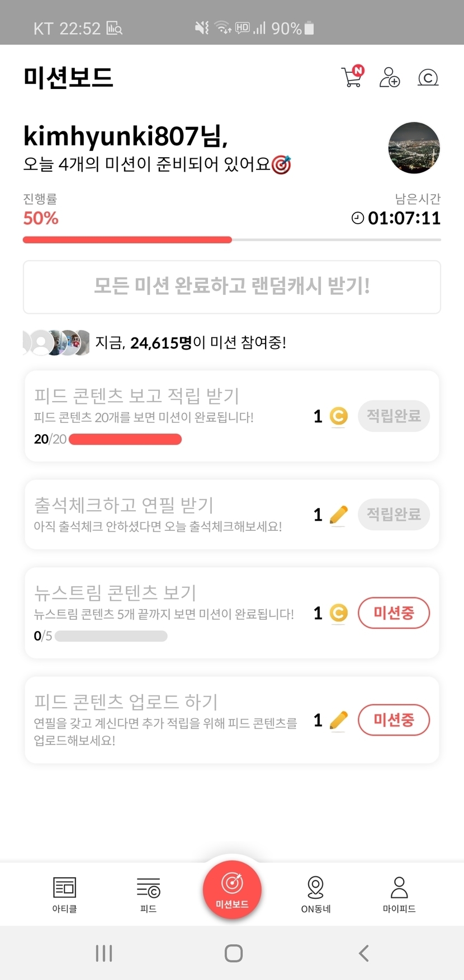Tap the participant avatars group

56,342
